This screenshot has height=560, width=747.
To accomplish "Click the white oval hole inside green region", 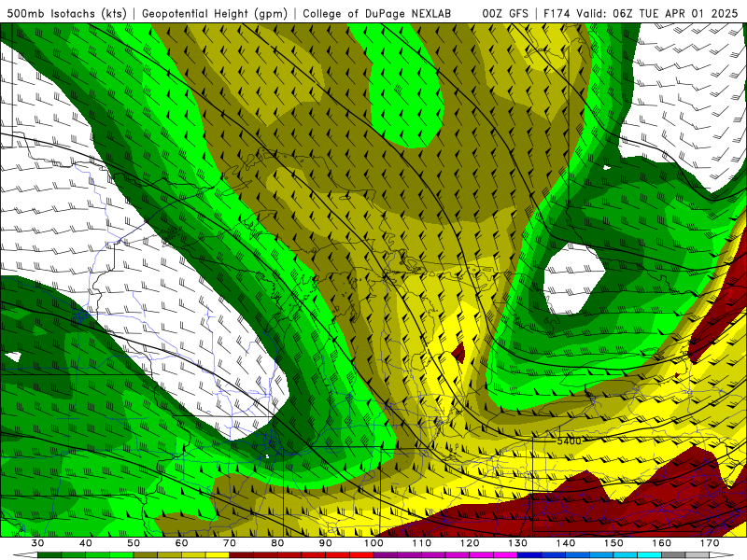I will coord(573,279).
